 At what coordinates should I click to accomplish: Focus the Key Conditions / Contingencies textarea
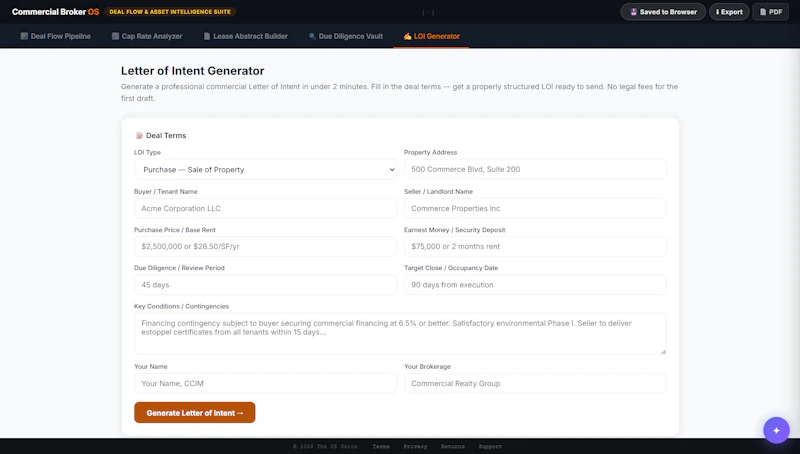coord(400,334)
